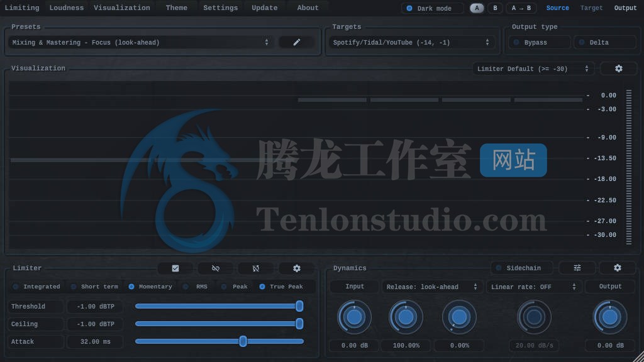Image resolution: width=644 pixels, height=362 pixels.
Task: Select the True Peak detection mode
Action: tap(282, 287)
